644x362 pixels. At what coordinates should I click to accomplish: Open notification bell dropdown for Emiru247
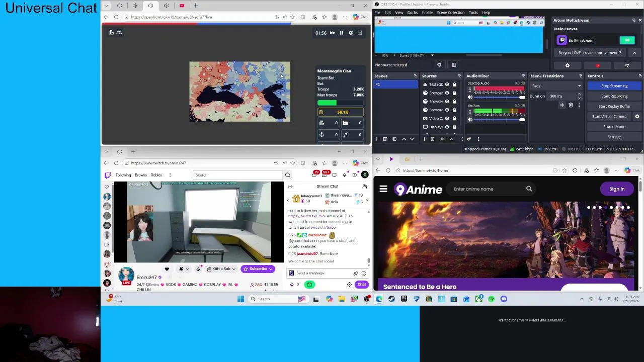pos(184,269)
